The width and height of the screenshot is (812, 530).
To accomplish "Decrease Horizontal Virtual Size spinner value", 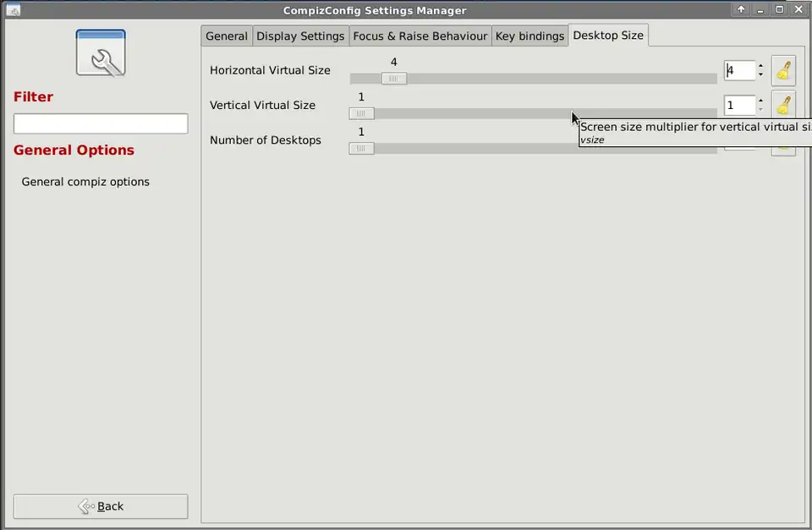I will click(x=760, y=75).
